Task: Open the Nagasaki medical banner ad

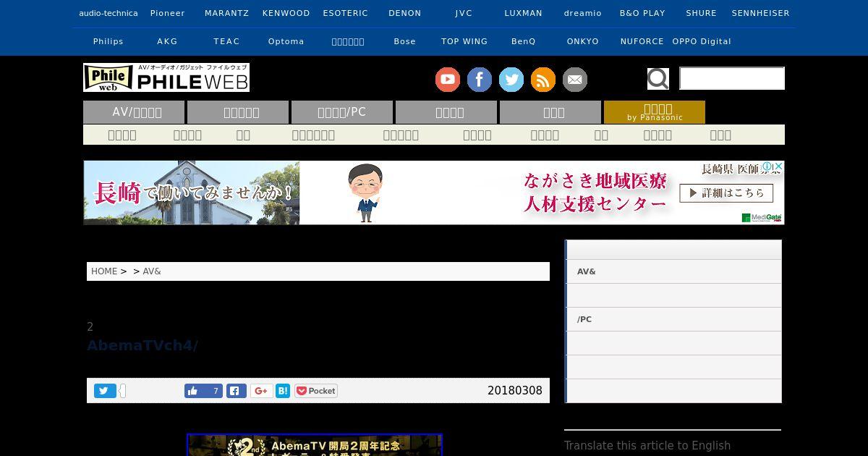Action: click(x=434, y=193)
